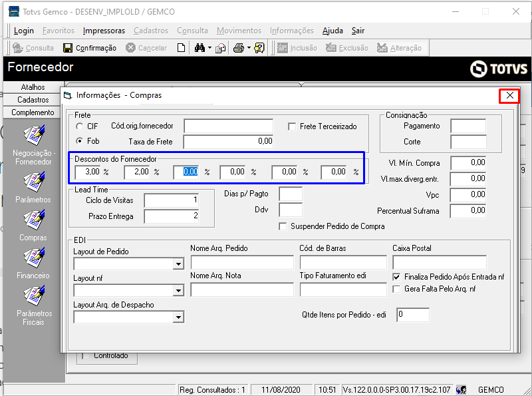Expand the Layout nf combo box

[x=178, y=290]
